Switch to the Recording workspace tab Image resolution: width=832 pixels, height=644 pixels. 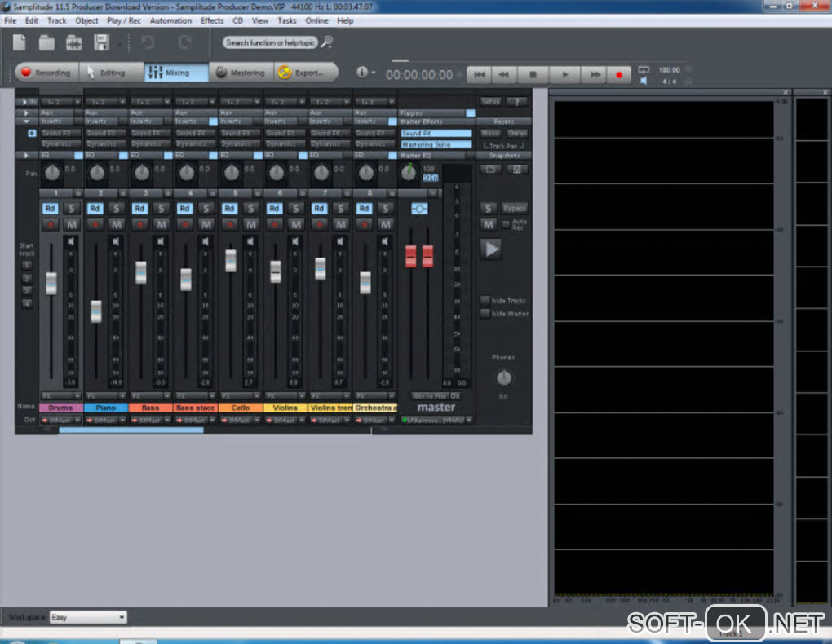46,73
